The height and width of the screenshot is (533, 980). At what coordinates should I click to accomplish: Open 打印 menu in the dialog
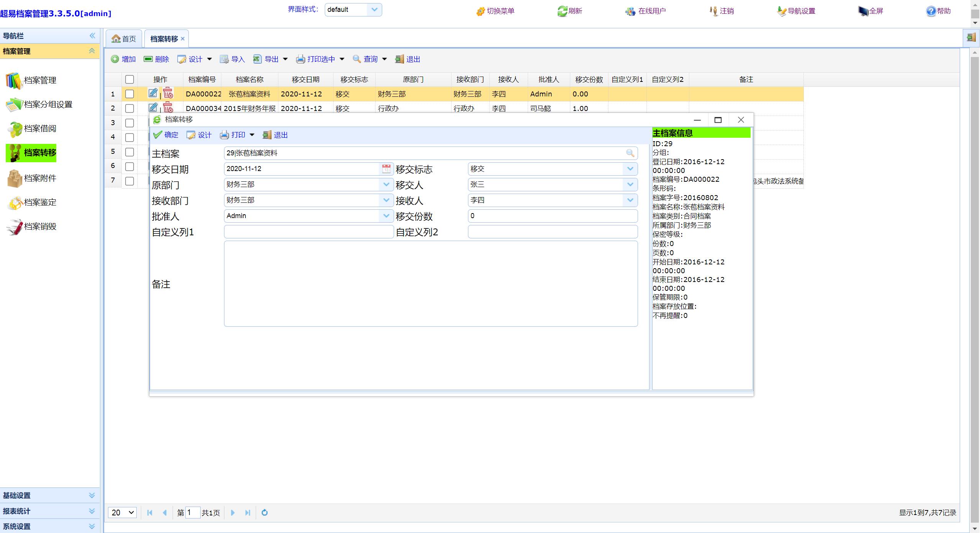[x=237, y=135]
